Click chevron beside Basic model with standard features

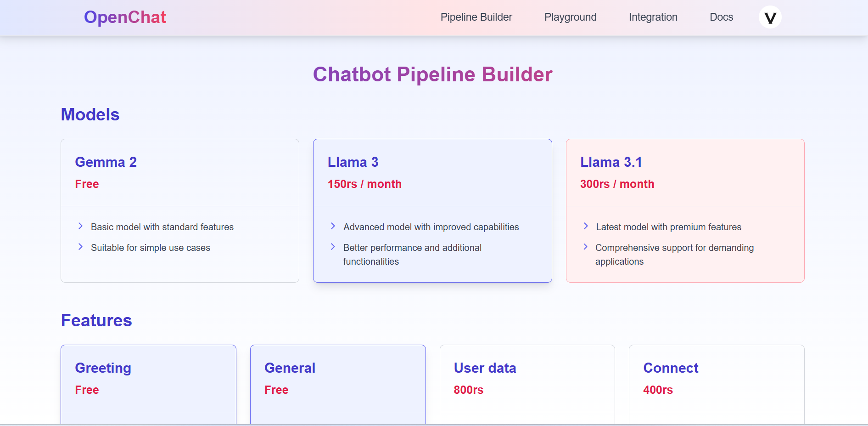click(x=80, y=226)
